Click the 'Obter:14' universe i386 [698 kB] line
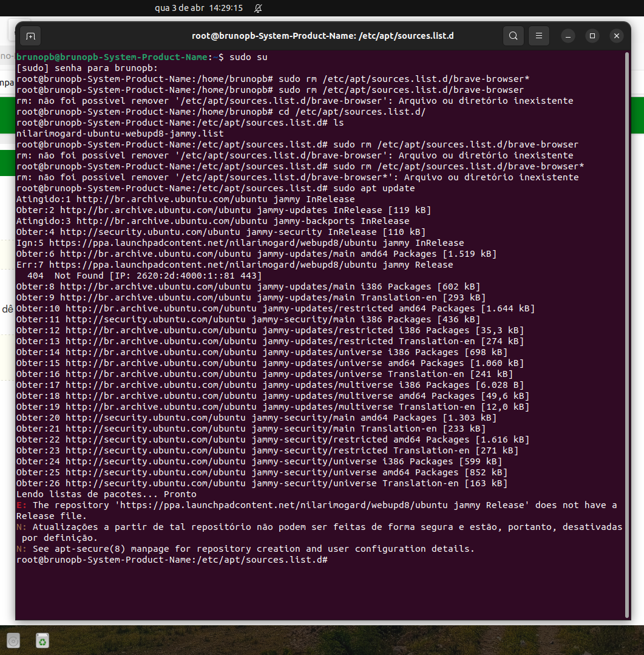The height and width of the screenshot is (655, 644). tap(262, 352)
